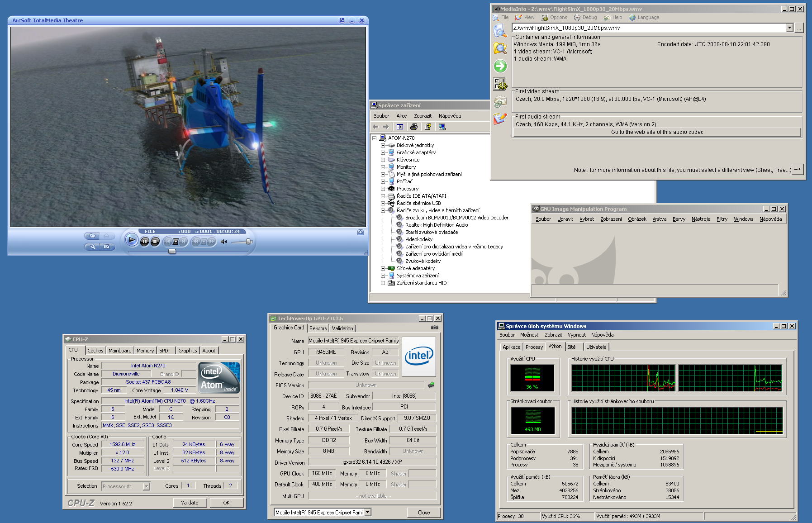Screen dimensions: 812x523
Task: Open the Filtry menu in GIMP
Action: pyautogui.click(x=722, y=219)
